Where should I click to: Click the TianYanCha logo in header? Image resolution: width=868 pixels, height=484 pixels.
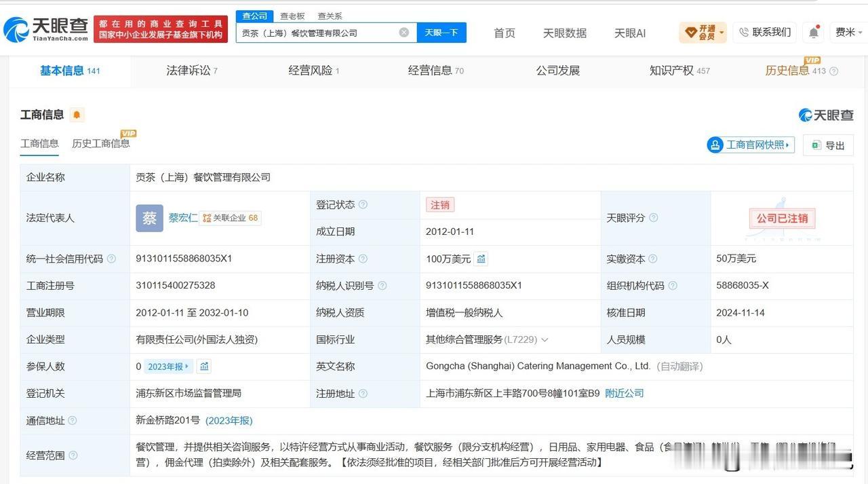(x=46, y=29)
